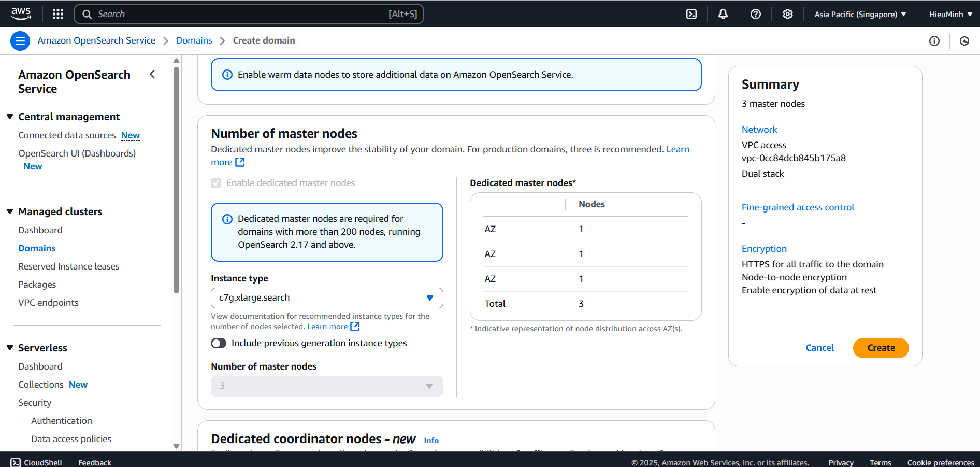980x467 pixels.
Task: Open Terms link in the footer
Action: tap(880, 462)
